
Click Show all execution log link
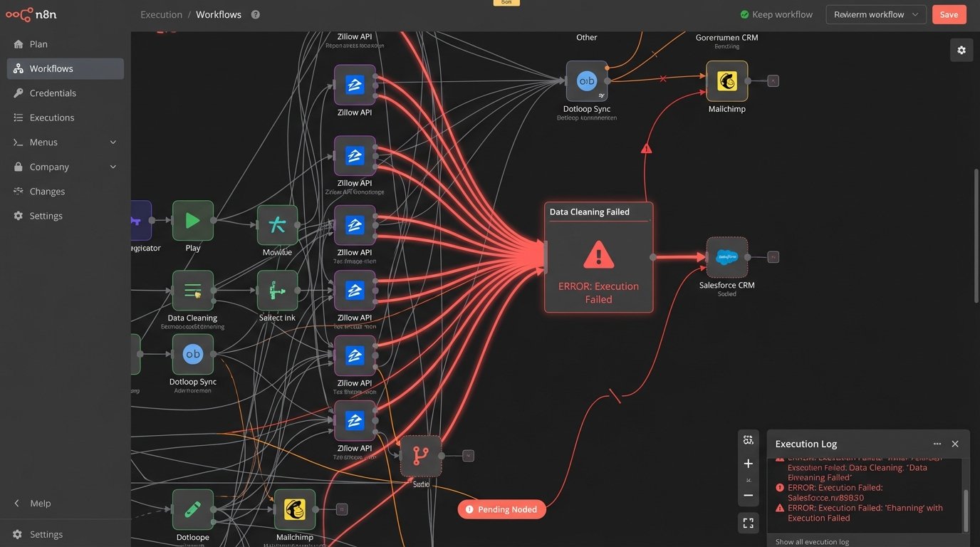click(x=812, y=542)
